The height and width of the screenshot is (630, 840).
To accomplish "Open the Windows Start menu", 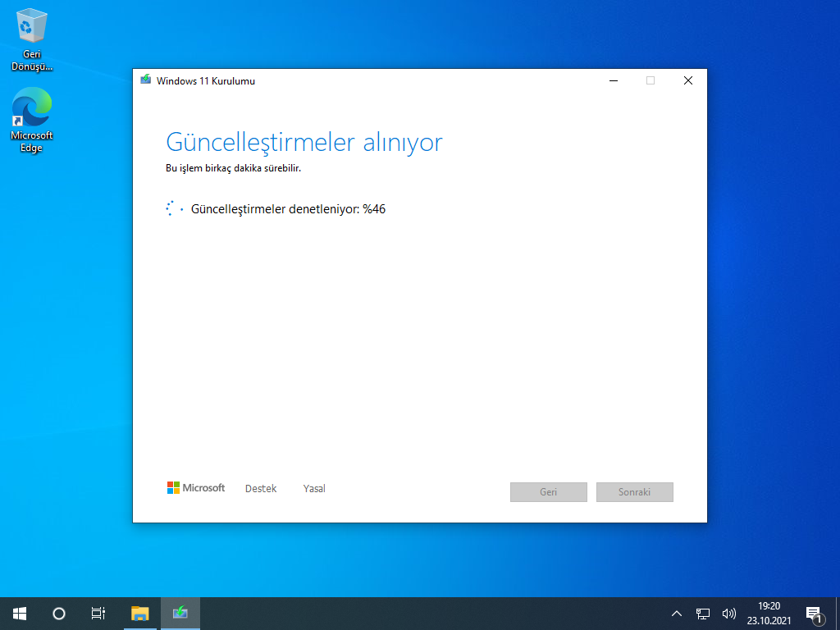I will (20, 614).
